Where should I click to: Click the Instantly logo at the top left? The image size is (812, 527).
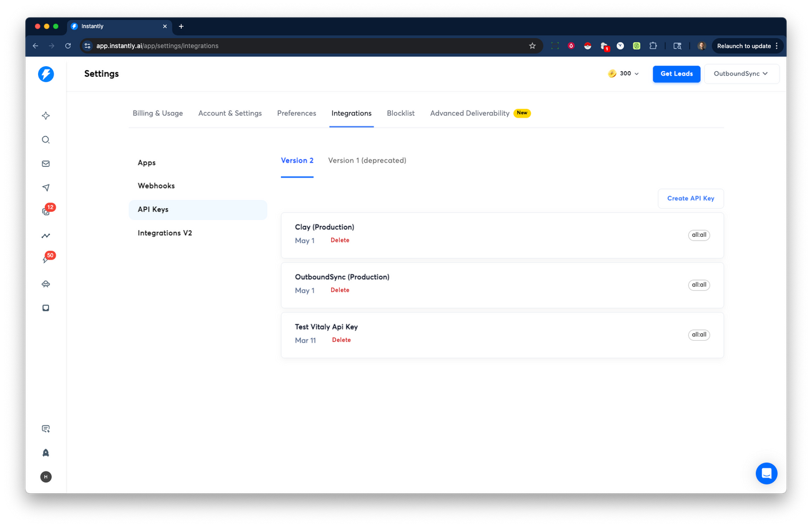pos(46,74)
